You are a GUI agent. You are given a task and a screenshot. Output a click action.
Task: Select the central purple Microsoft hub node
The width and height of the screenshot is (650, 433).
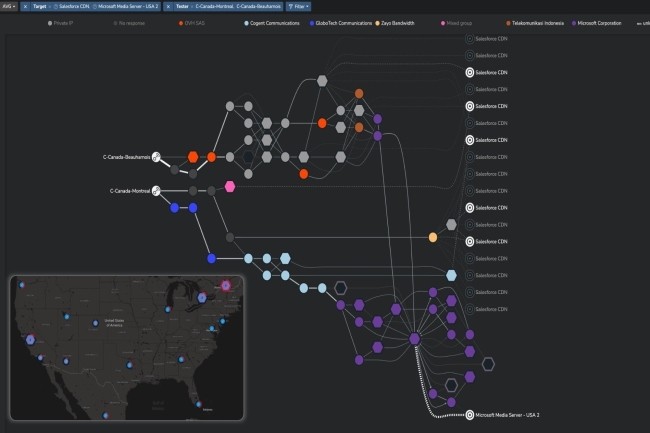415,339
